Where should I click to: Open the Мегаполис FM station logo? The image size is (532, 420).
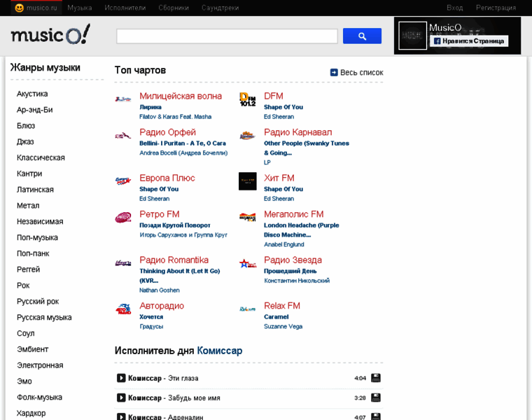point(248,218)
